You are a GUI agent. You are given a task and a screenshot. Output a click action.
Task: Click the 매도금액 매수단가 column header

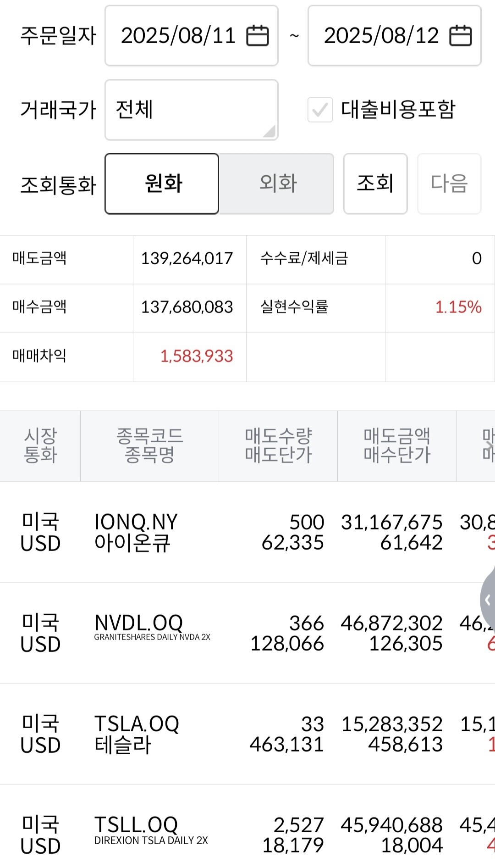397,445
